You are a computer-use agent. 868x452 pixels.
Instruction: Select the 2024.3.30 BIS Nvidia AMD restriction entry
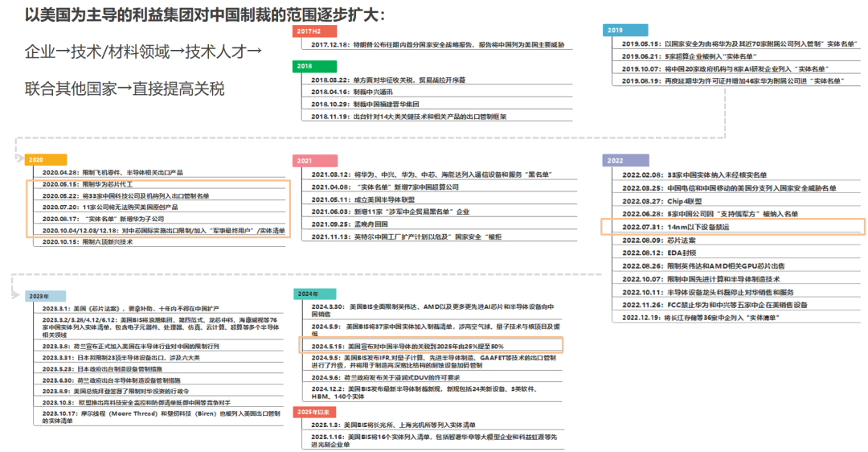432,310
